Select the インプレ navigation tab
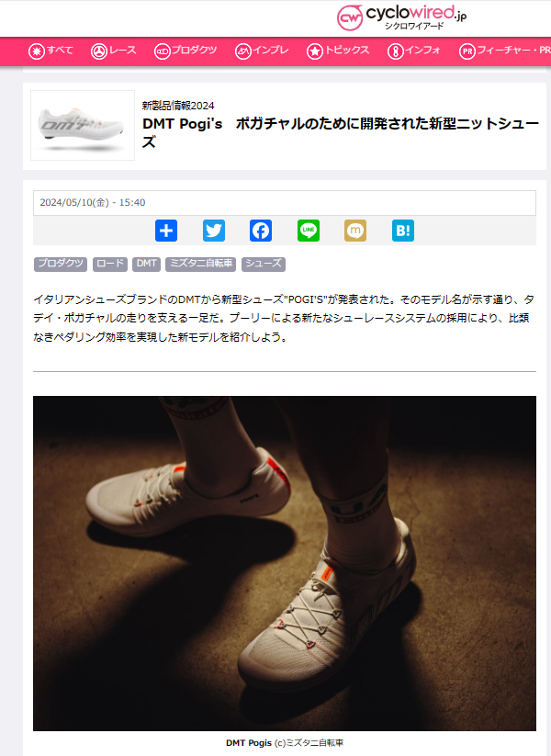The width and height of the screenshot is (551, 756). click(x=262, y=51)
